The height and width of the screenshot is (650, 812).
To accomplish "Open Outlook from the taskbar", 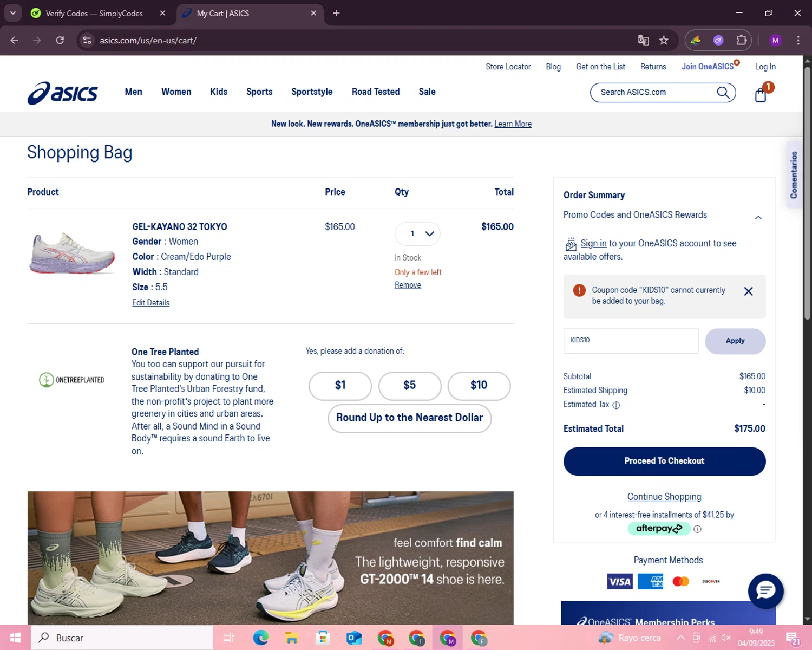I will 354,638.
